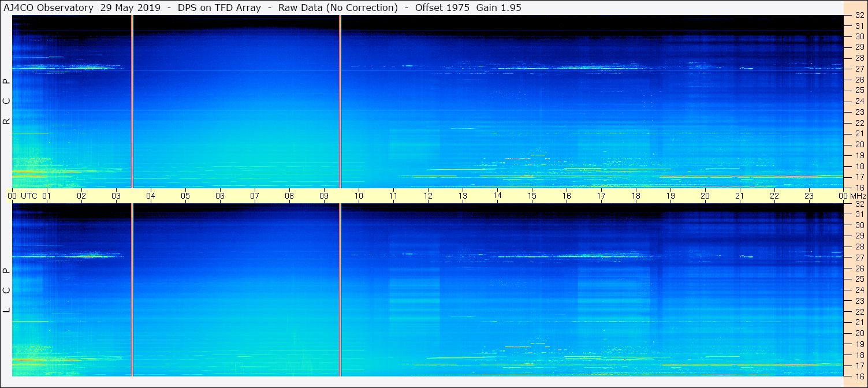The width and height of the screenshot is (868, 388).
Task: Click LCP vertical marker line near 09:30
Action: 340,290
